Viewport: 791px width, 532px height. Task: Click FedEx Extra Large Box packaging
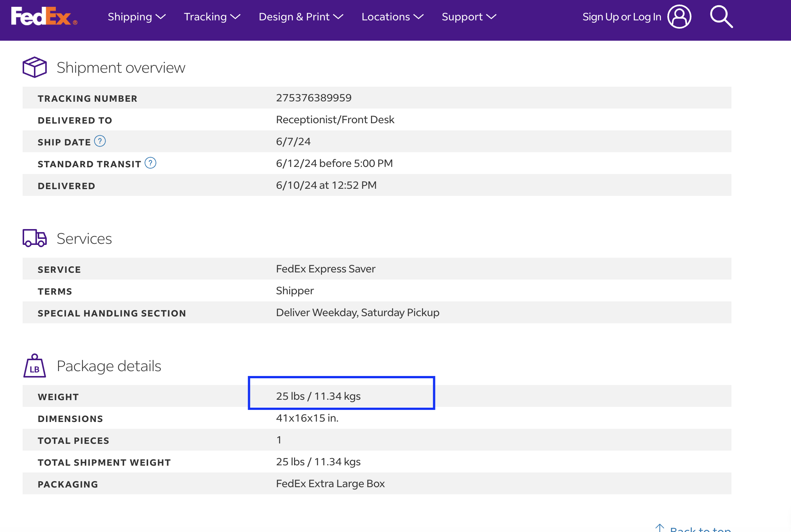pyautogui.click(x=330, y=483)
